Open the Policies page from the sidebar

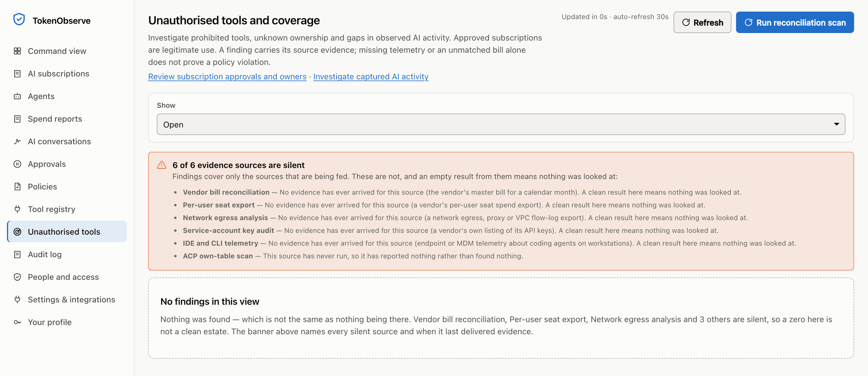(67, 187)
